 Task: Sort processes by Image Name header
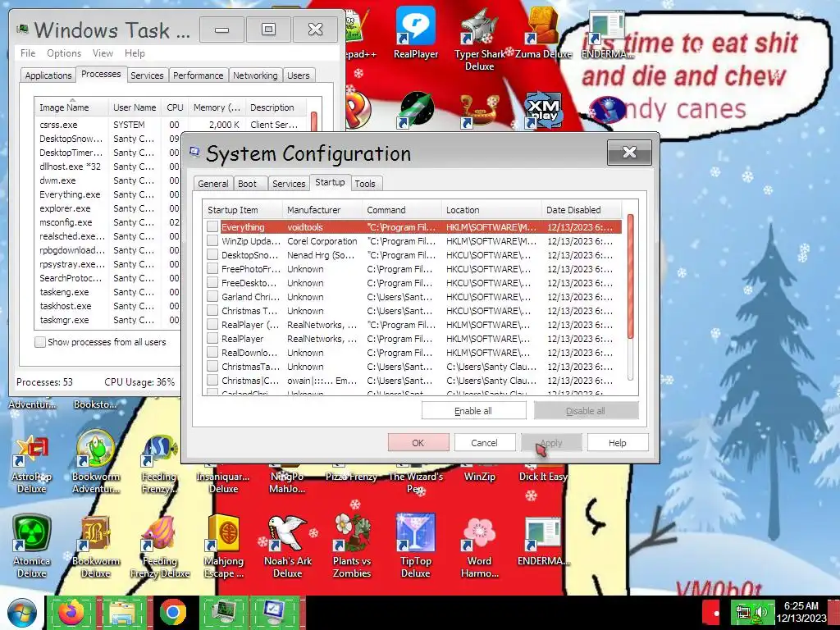coord(71,107)
